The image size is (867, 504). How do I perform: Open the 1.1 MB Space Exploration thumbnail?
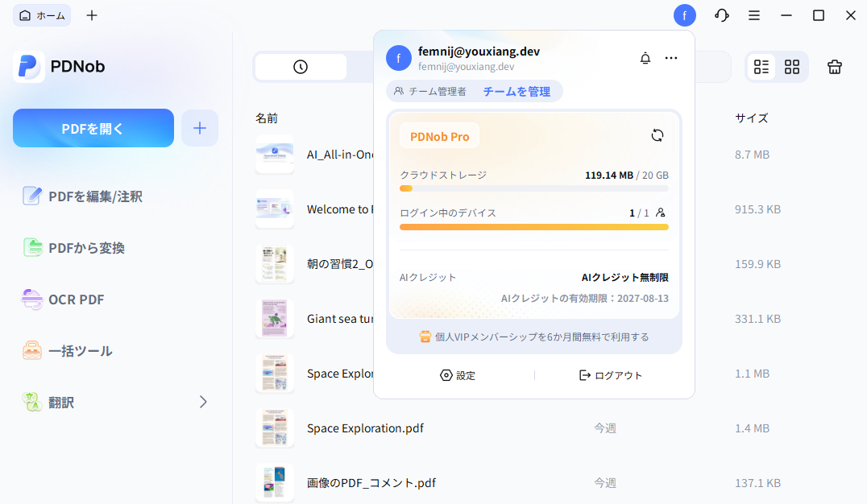pos(275,373)
